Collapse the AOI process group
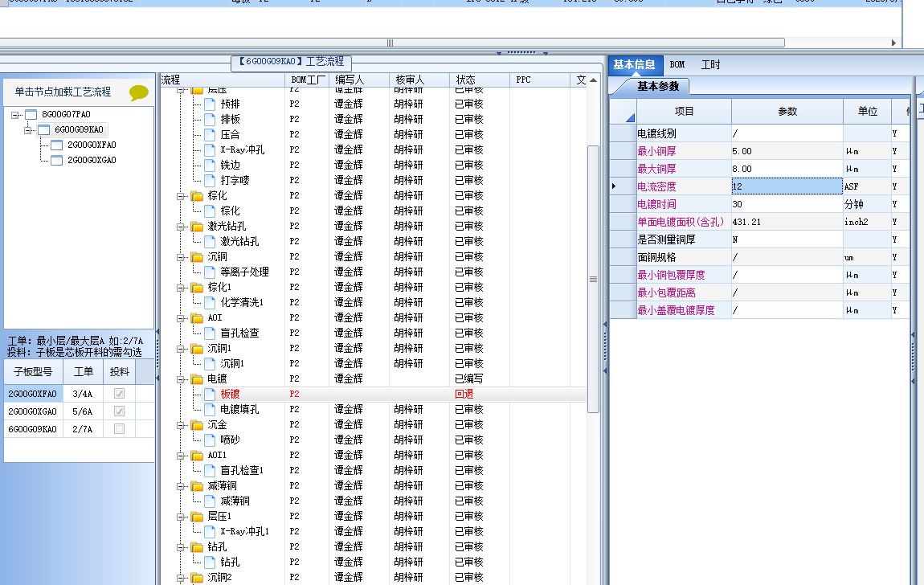924x585 pixels. 181,319
